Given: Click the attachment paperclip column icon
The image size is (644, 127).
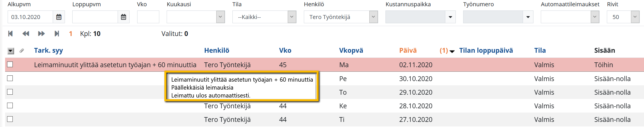Looking at the screenshot, I should pos(22,51).
